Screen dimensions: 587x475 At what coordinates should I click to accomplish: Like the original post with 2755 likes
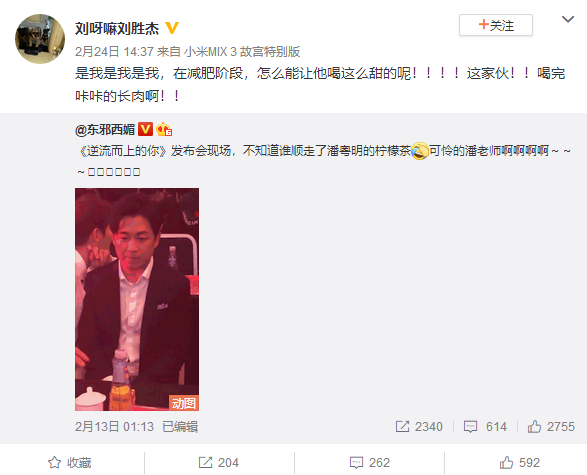coord(551,427)
